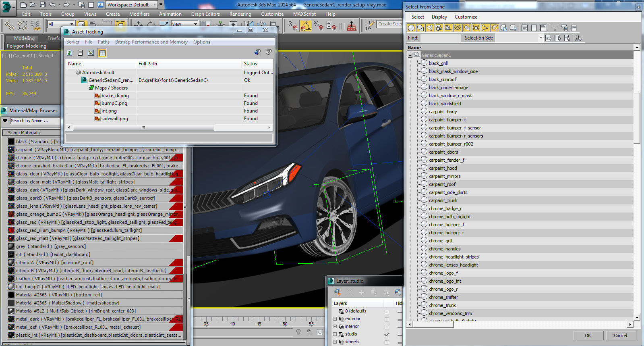644x346 pixels.
Task: Undo the last action with the Undo arrow
Action: click(x=52, y=5)
